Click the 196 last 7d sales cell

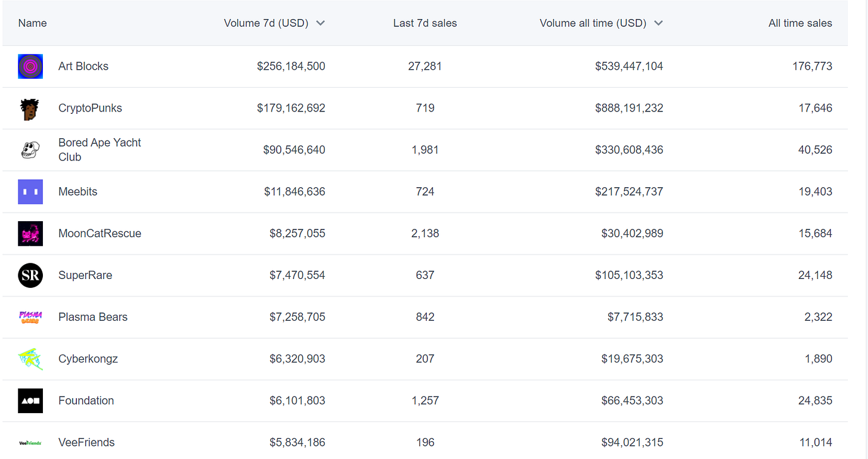click(x=425, y=442)
